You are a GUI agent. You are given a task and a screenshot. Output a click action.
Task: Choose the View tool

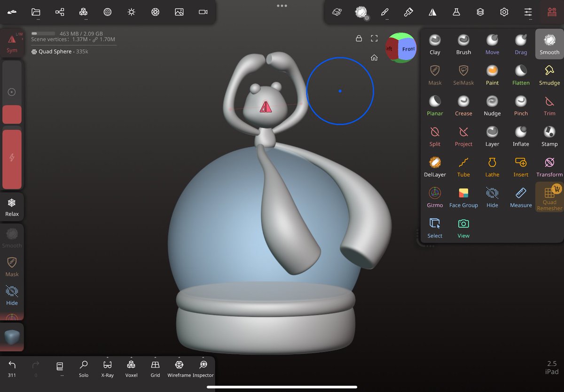click(x=463, y=227)
